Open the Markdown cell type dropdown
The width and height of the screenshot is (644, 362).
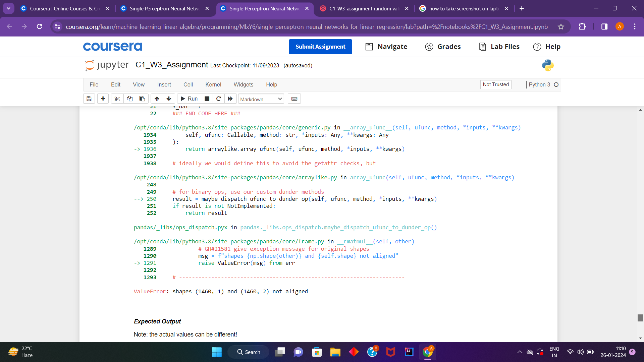point(261,99)
